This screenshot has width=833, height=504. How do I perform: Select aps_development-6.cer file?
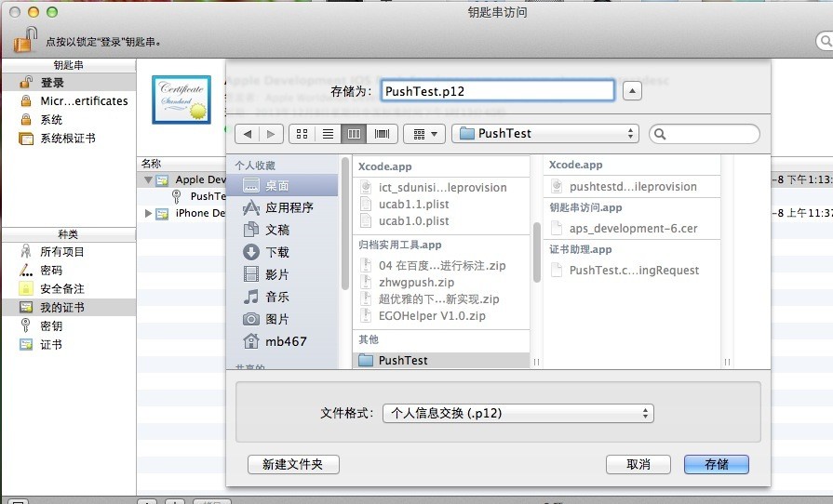click(x=632, y=228)
